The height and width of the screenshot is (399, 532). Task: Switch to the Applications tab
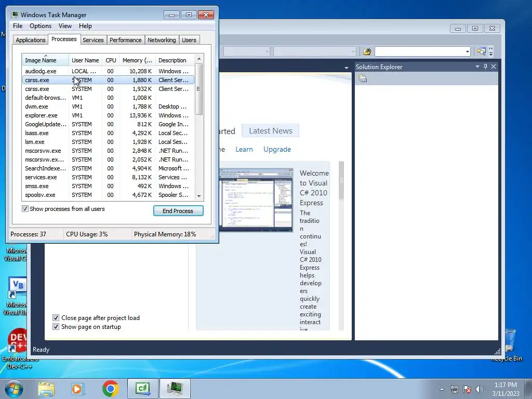[x=31, y=40]
